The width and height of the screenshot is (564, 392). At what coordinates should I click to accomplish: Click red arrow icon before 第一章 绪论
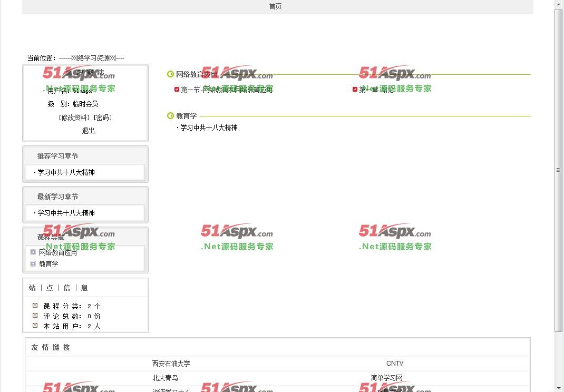click(x=355, y=89)
